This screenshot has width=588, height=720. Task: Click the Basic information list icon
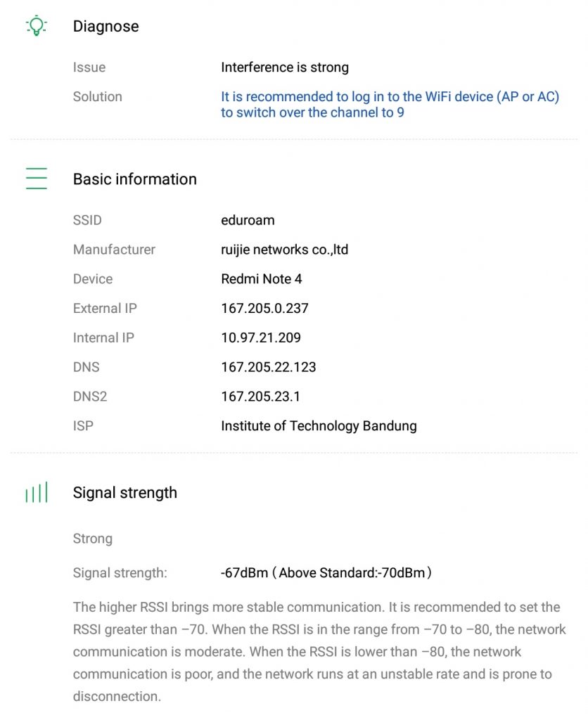pyautogui.click(x=37, y=179)
